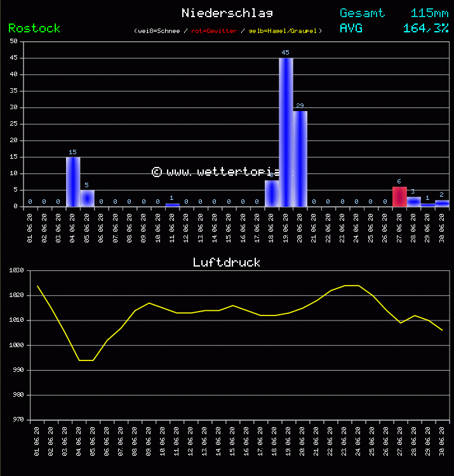Click the Gesamt 115mm total value
This screenshot has height=476, width=454.
tap(429, 13)
